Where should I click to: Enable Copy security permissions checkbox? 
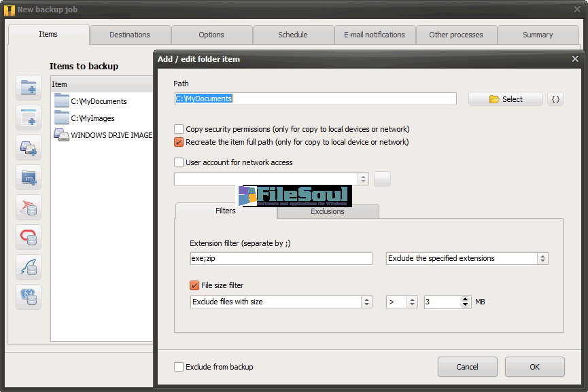[x=179, y=129]
